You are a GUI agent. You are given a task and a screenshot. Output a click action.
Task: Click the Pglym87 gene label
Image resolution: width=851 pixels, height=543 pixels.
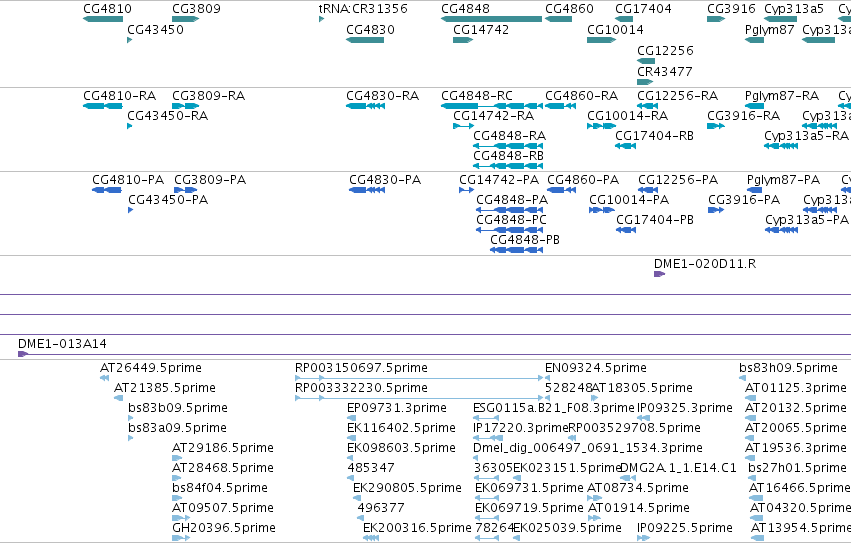point(770,30)
